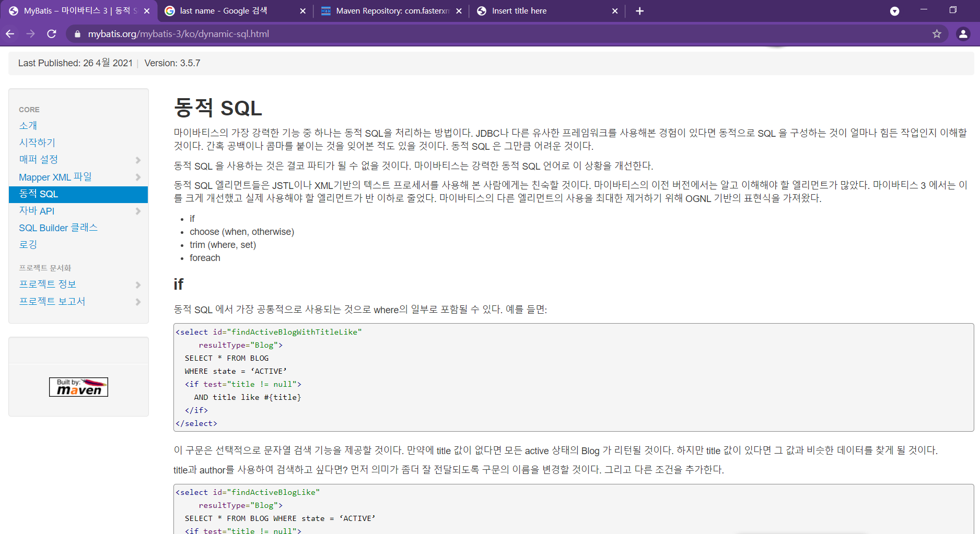Bookmark this page with the star icon
This screenshot has height=534, width=980.
pyautogui.click(x=937, y=34)
